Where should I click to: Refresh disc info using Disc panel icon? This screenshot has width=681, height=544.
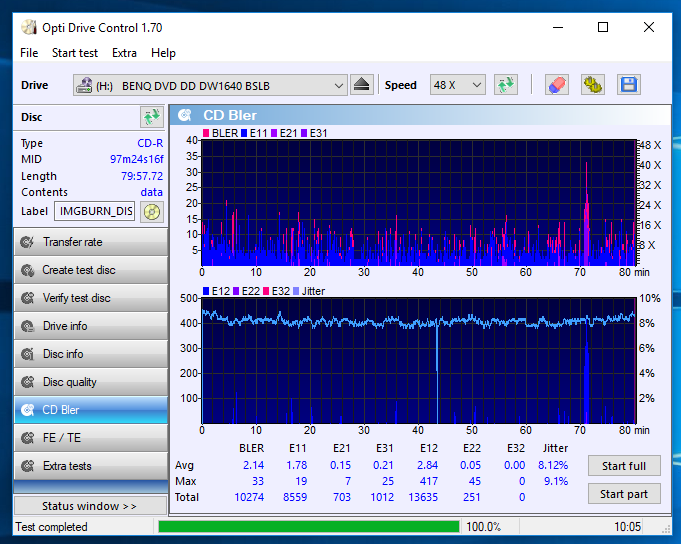point(152,117)
